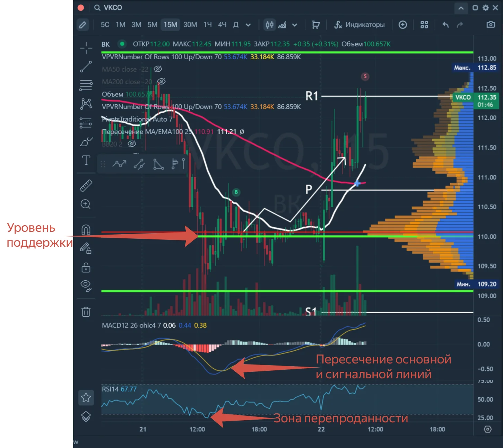Show the MA50 indicator via its eye icon
The height and width of the screenshot is (448, 503).
point(158,69)
